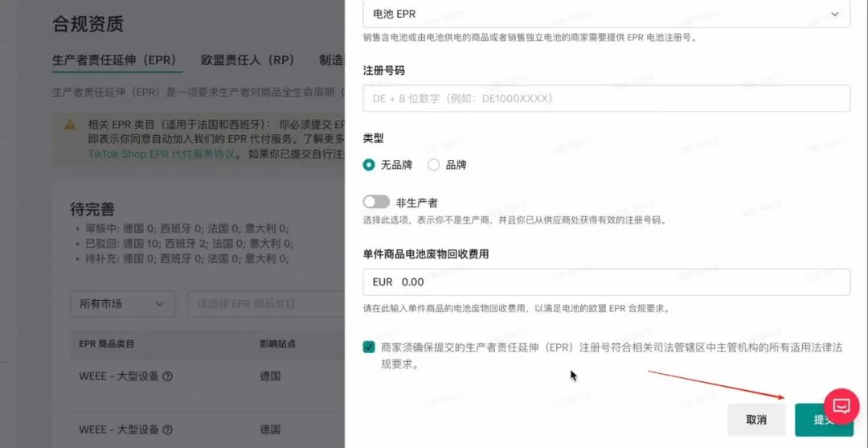Switch to 欧盟责任人（RP）tab

(x=248, y=60)
